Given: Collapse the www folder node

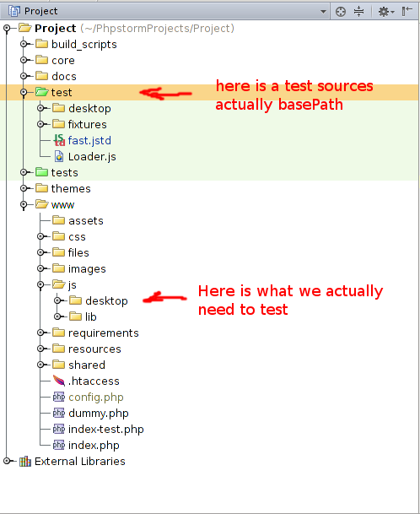Looking at the screenshot, I should click(x=24, y=204).
